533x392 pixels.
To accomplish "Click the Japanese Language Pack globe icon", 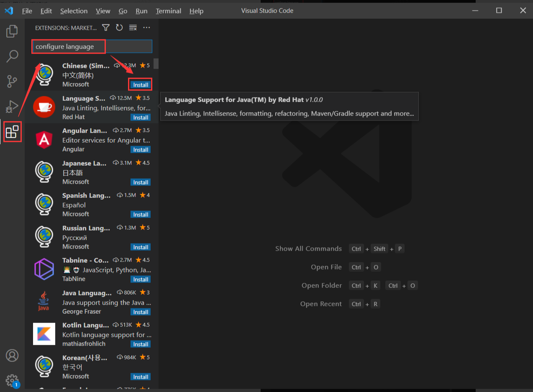I will 44,172.
